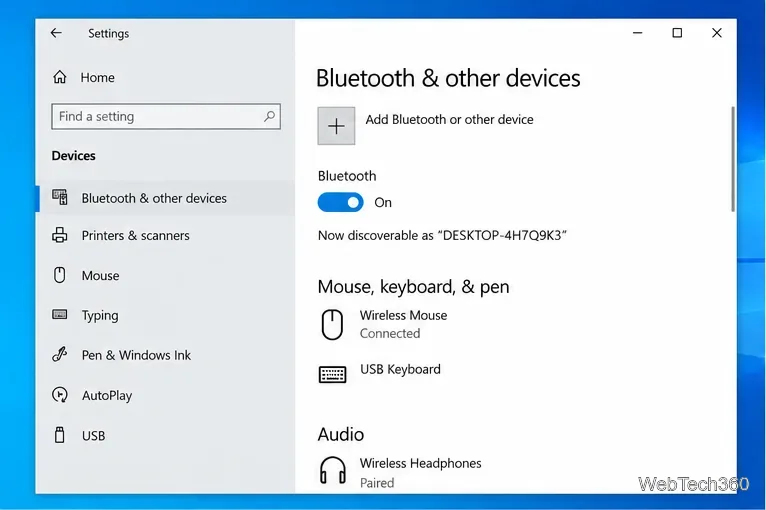Click the mouse icon in sidebar
This screenshot has width=766, height=510.
(x=60, y=275)
